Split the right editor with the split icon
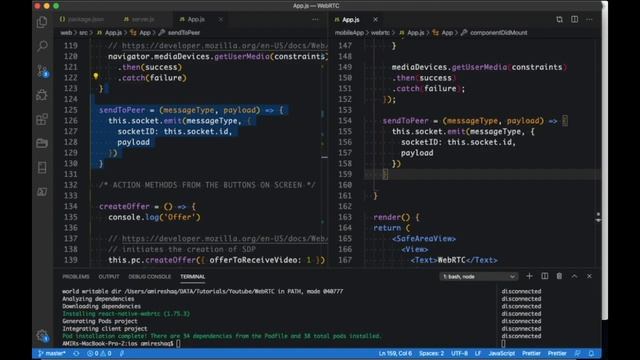 574,19
